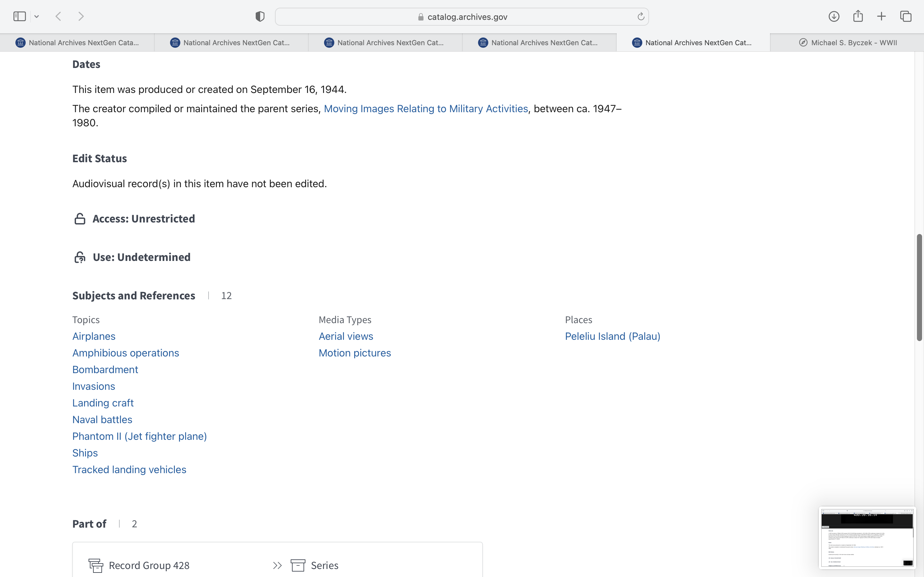This screenshot has height=577, width=924.
Task: Open the screenshot preview thumbnail
Action: pyautogui.click(x=867, y=537)
